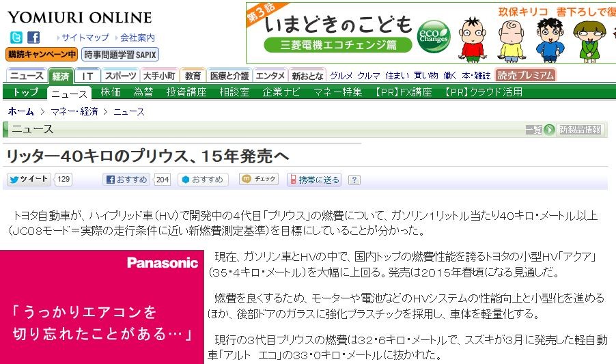Open the 本・雑誌 link
The height and width of the screenshot is (364, 616).
point(476,75)
